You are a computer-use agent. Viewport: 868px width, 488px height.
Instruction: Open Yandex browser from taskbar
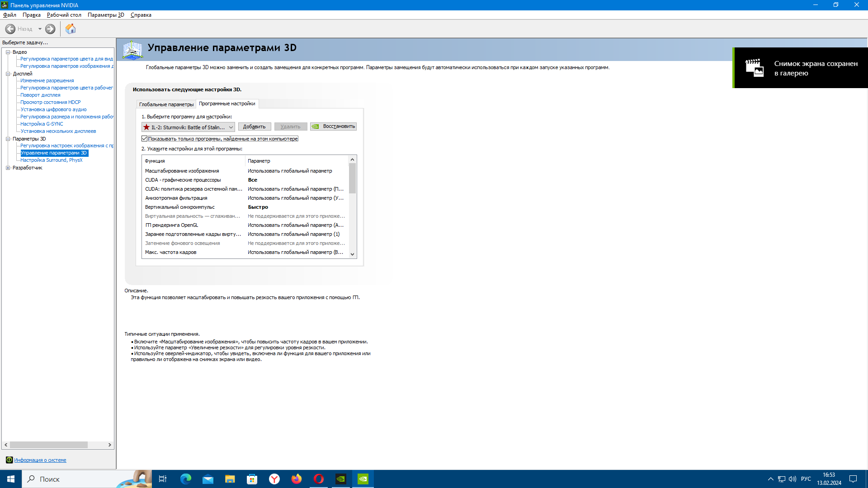click(274, 479)
